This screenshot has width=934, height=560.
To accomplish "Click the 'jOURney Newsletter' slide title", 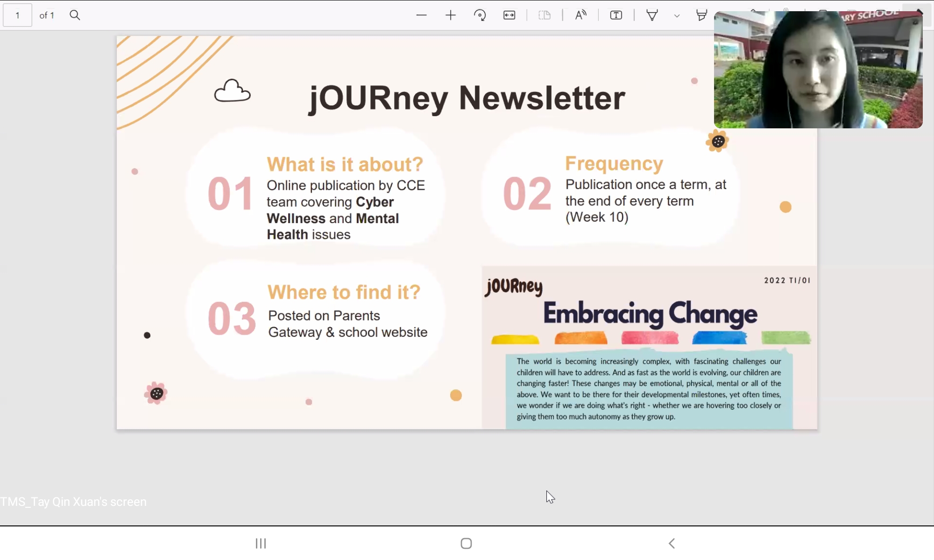I will click(x=467, y=98).
